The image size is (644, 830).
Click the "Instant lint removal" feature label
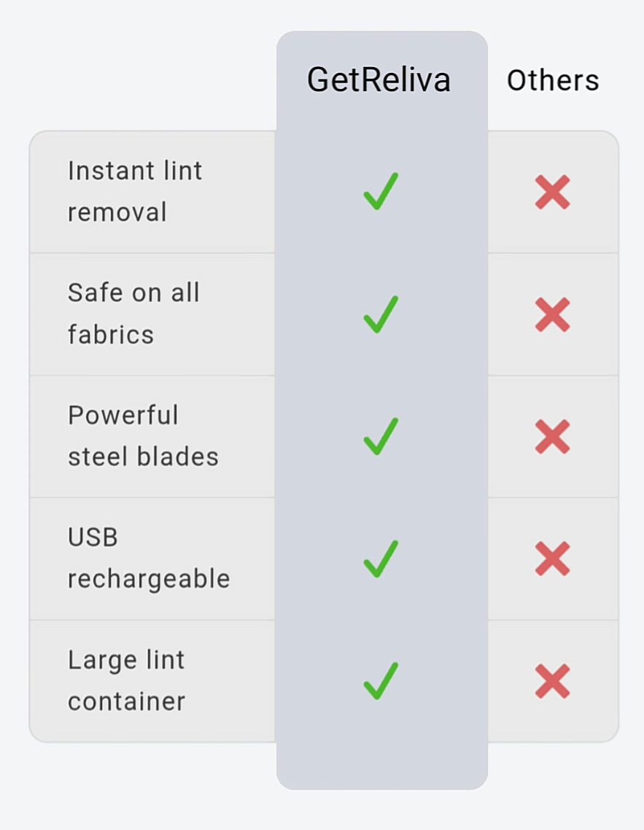[x=135, y=191]
